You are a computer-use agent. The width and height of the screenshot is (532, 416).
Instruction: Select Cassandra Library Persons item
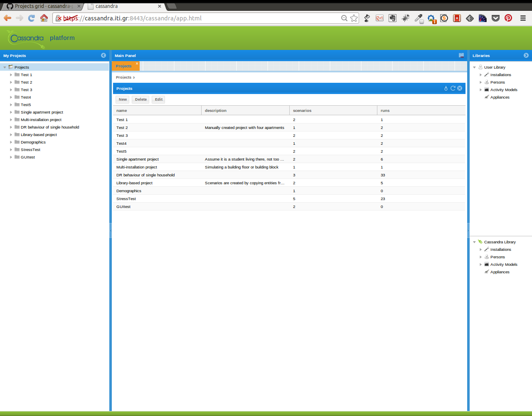point(498,257)
